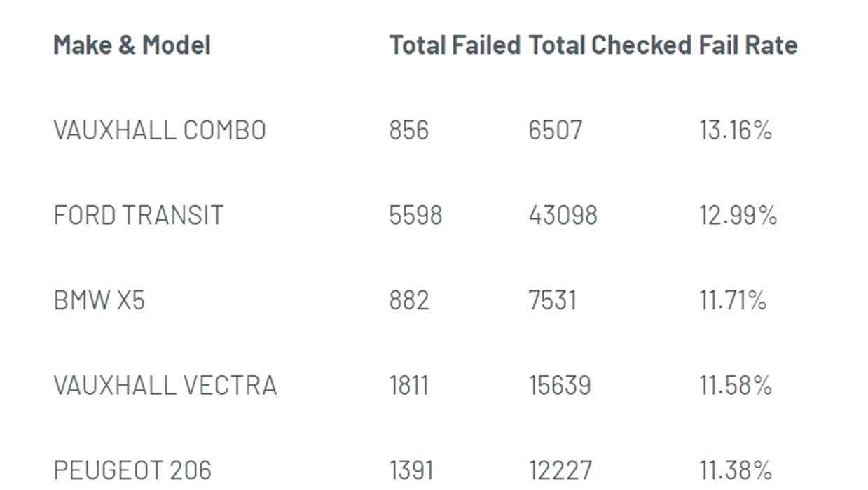
Task: Click total failed value 1391
Action: [411, 470]
